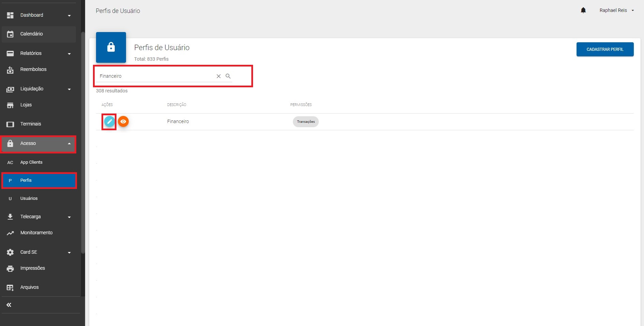Open Monitoramento from the sidebar

pyautogui.click(x=36, y=233)
